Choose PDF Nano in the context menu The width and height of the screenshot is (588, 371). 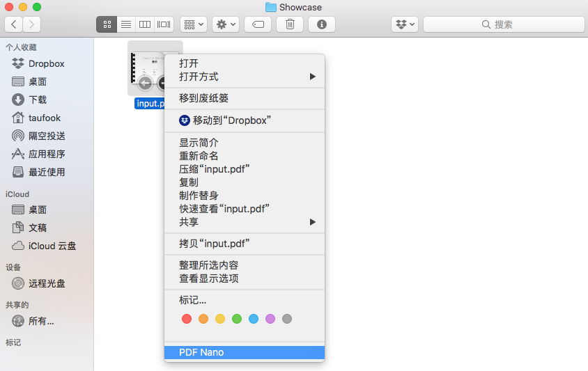pyautogui.click(x=245, y=352)
